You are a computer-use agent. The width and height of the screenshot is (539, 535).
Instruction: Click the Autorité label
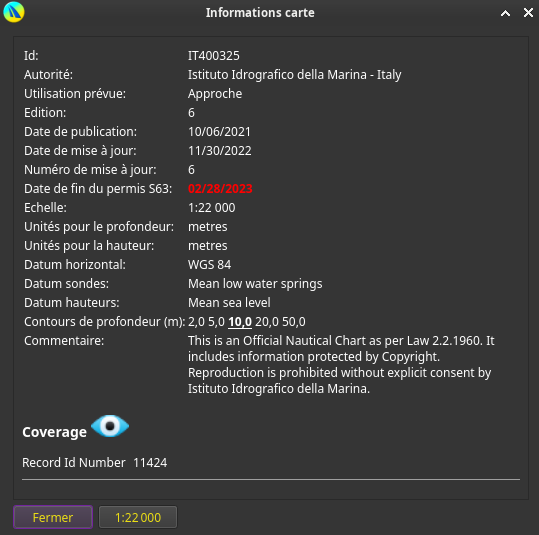(48, 75)
